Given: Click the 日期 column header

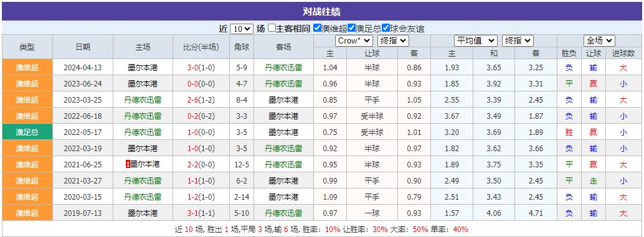Looking at the screenshot, I should [83, 47].
